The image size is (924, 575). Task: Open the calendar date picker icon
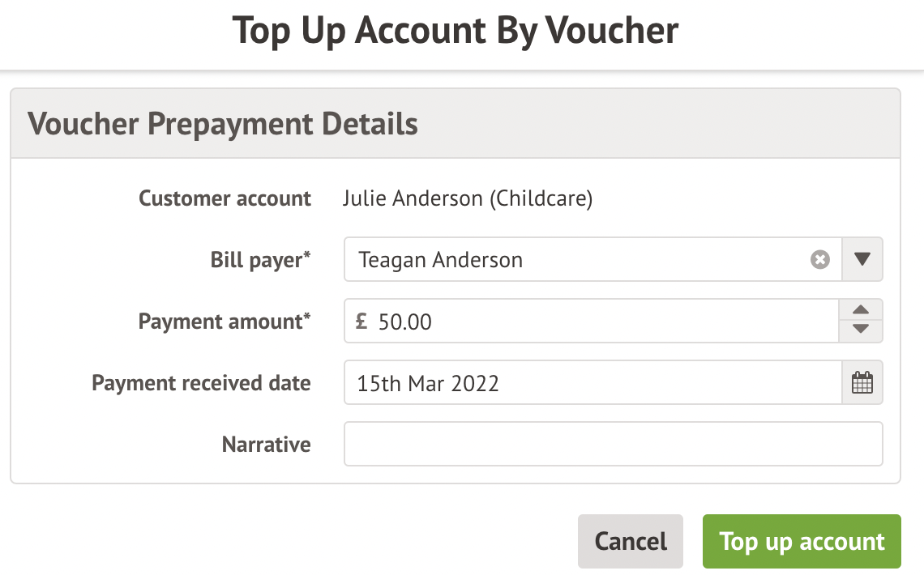coord(862,383)
